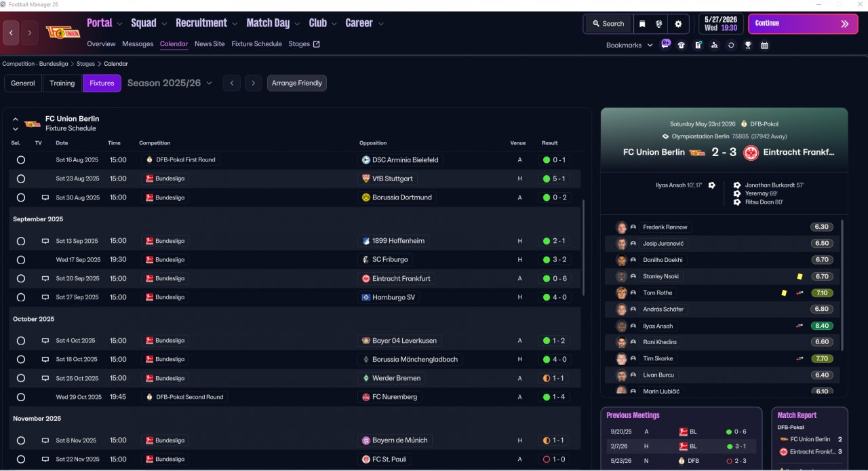Screen dimensions: 868x471
Task: Click yellow card icon on Stanley Nsoki row
Action: [x=800, y=276]
